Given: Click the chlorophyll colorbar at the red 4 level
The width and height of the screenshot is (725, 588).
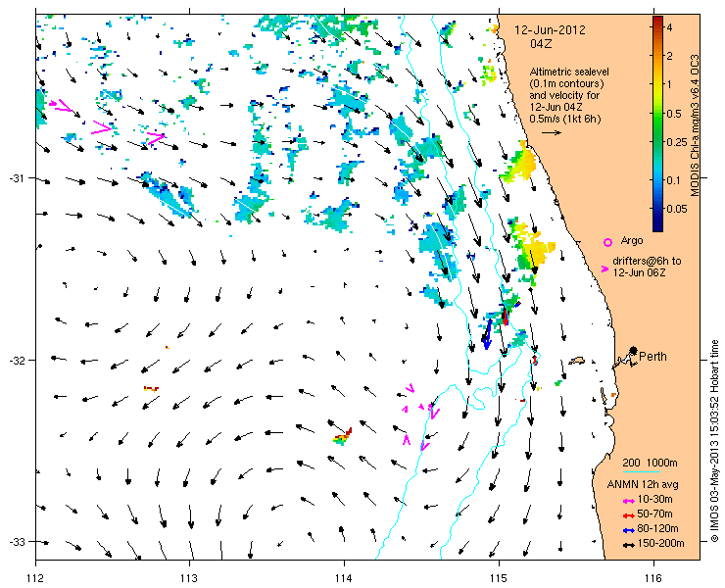Looking at the screenshot, I should tap(657, 27).
